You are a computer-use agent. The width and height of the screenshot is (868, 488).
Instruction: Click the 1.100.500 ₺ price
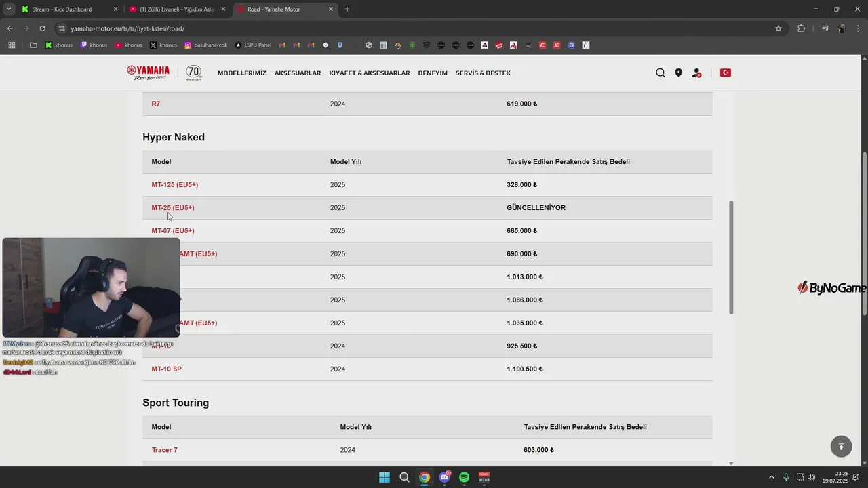[x=525, y=369]
